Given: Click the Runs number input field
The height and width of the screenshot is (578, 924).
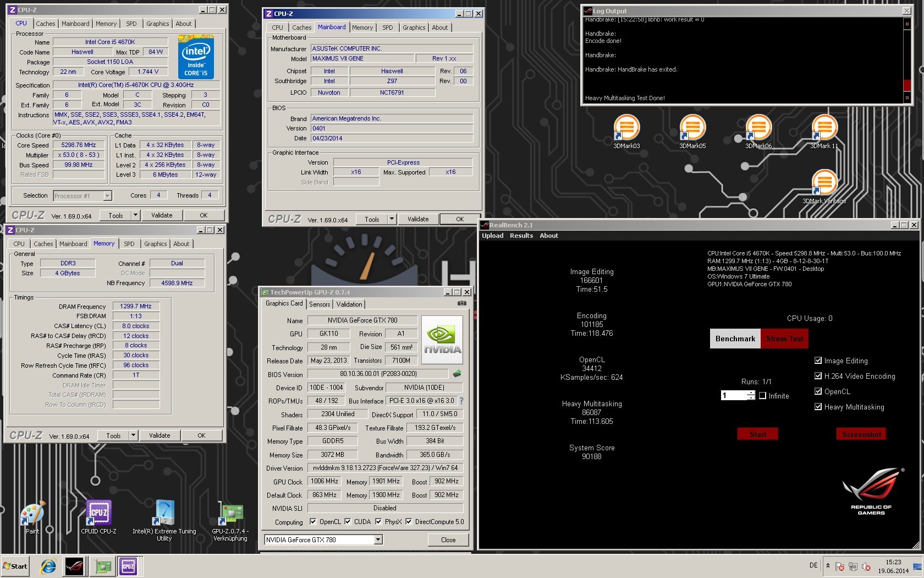Looking at the screenshot, I should pos(734,395).
